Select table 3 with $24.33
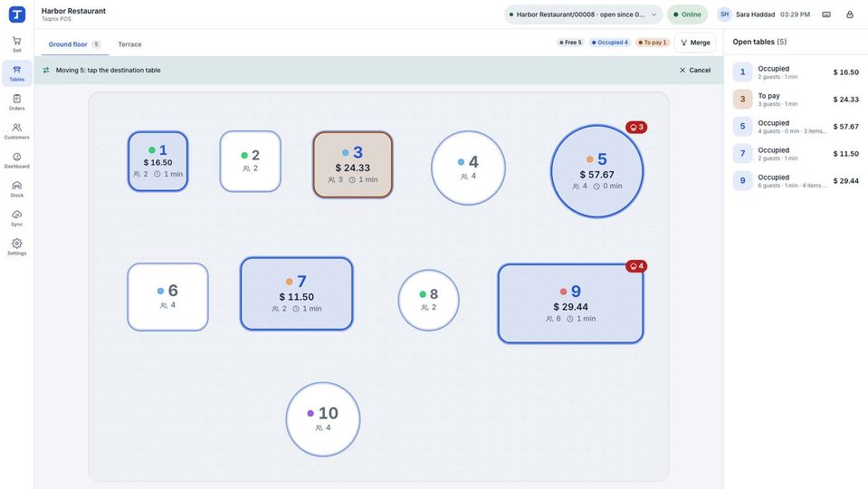The image size is (868, 489). pos(353,165)
